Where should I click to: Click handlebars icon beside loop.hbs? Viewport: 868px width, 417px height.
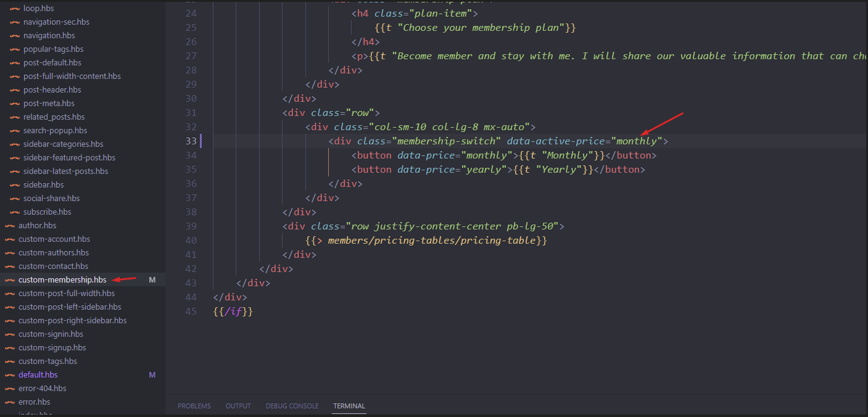[x=14, y=8]
